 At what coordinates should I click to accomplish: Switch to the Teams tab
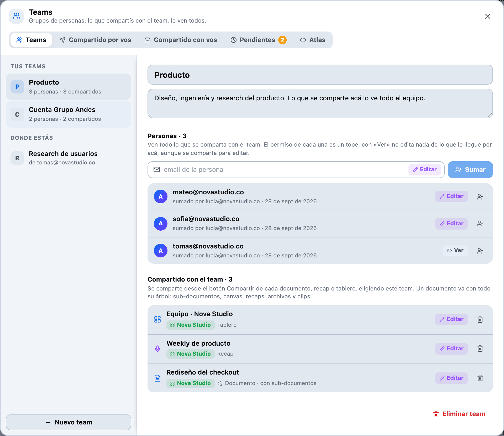pos(31,40)
